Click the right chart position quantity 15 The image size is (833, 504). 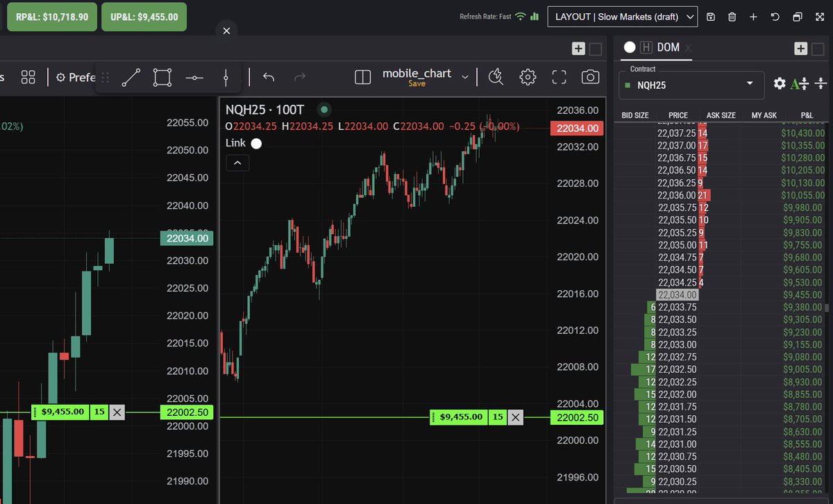498,417
